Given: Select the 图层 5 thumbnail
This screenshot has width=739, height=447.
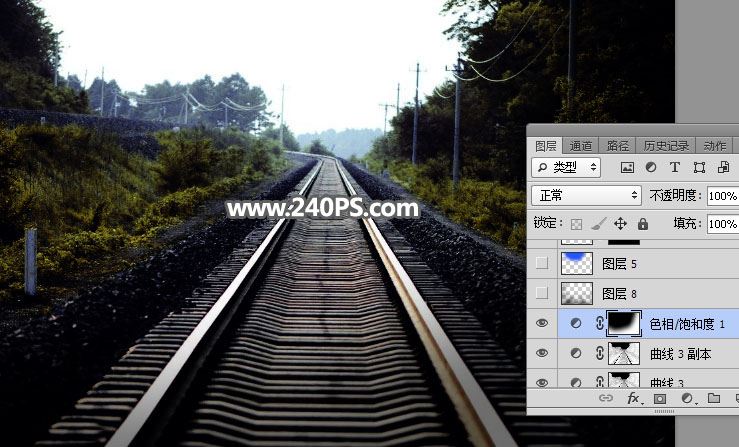Looking at the screenshot, I should click(x=577, y=263).
